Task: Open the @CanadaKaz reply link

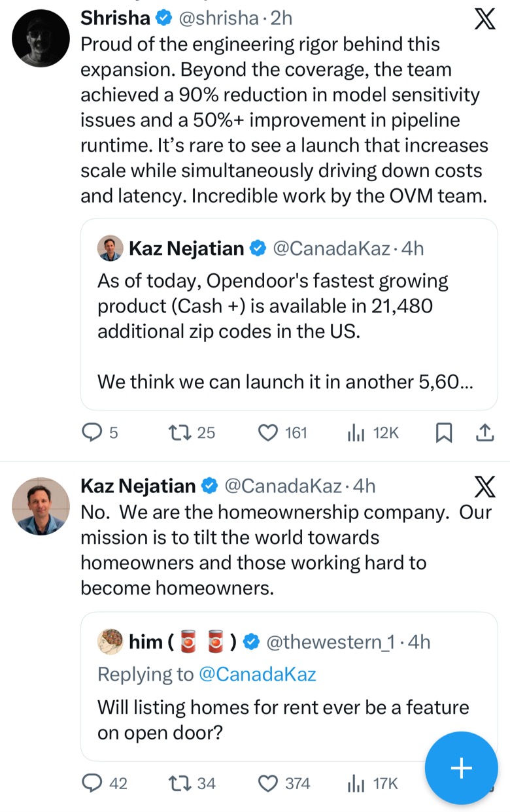Action: point(257,674)
